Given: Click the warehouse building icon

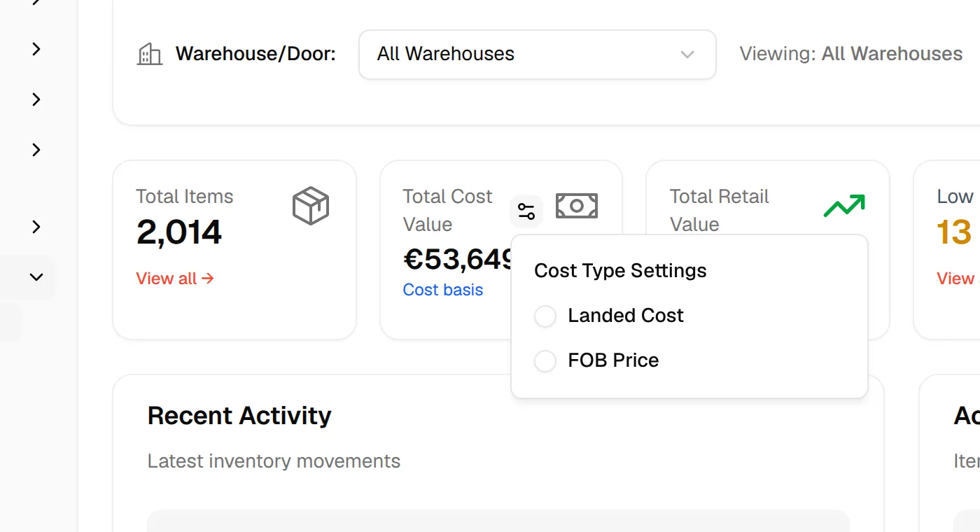Looking at the screenshot, I should [149, 54].
